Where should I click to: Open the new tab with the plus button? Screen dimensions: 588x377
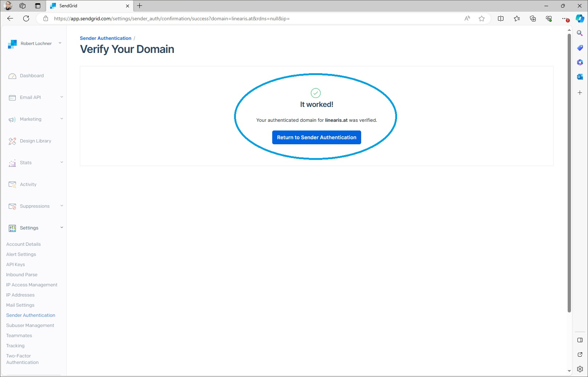140,6
